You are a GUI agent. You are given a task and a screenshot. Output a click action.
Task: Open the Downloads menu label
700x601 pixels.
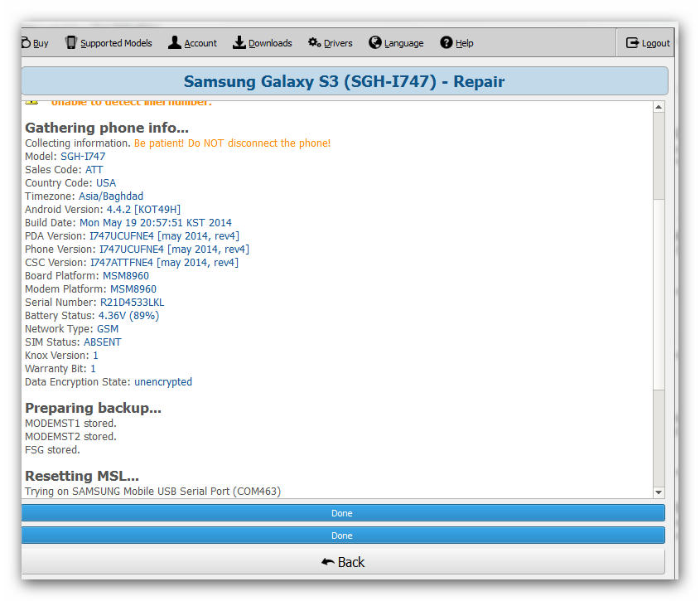(270, 43)
